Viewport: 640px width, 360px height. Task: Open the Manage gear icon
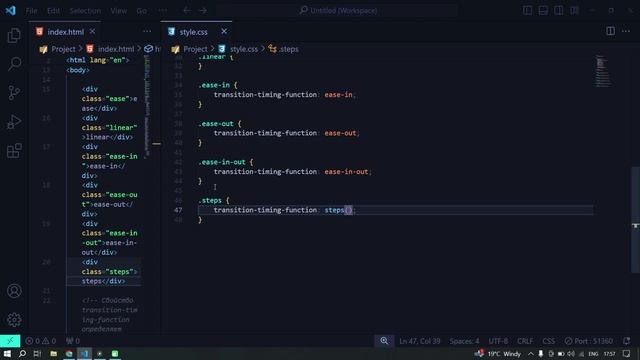tap(14, 320)
